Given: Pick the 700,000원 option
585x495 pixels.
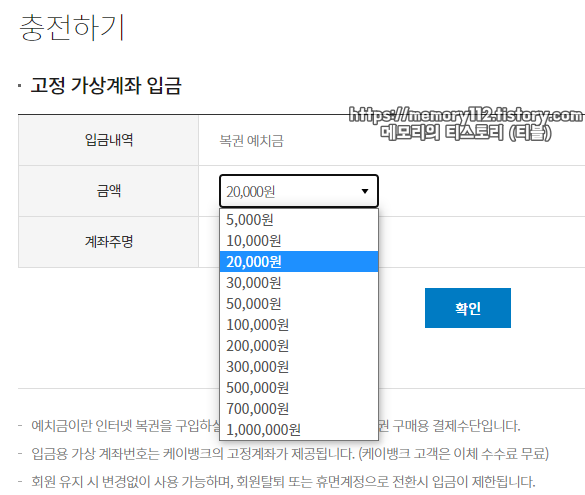Looking at the screenshot, I should coord(299,409).
